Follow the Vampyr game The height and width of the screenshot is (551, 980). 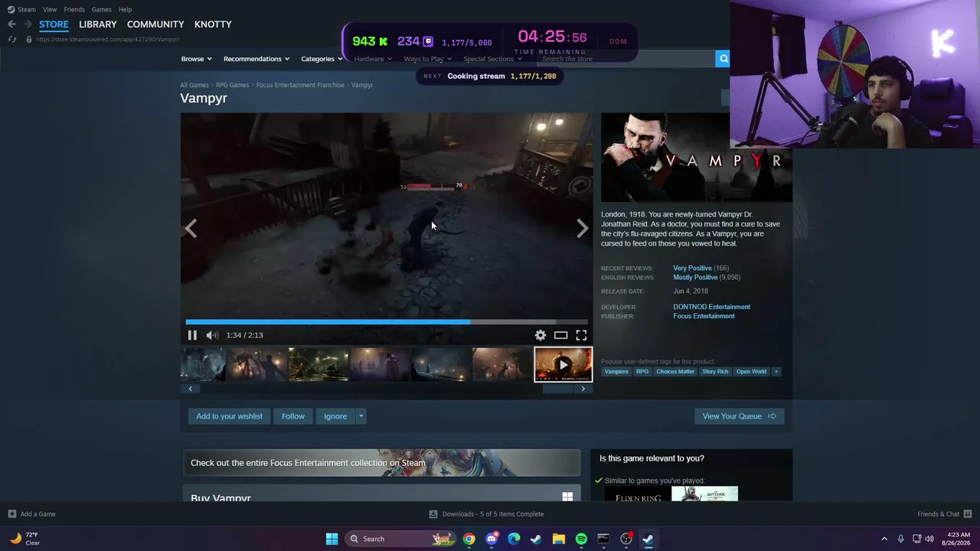click(x=293, y=416)
